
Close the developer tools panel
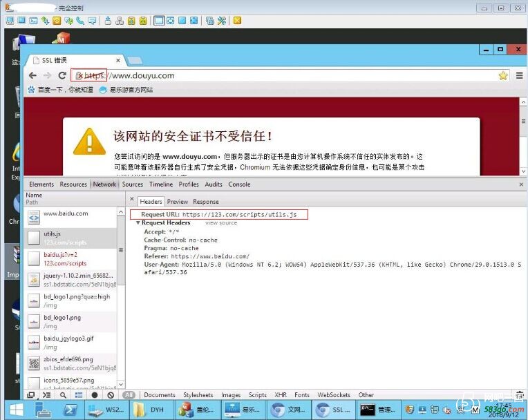521,184
